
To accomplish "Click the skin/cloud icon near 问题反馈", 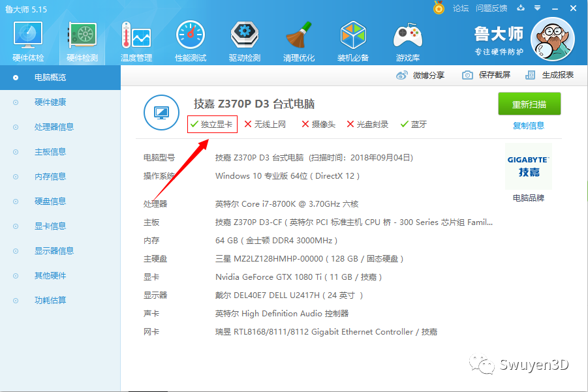I will tap(521, 8).
